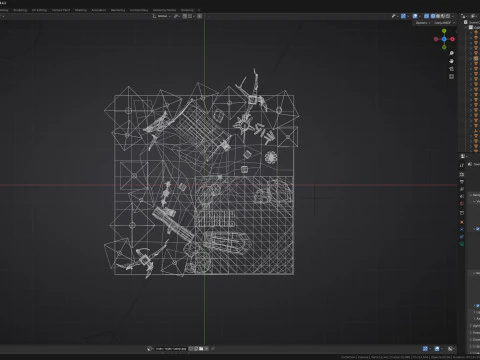Open the snapping options dropdown
This screenshot has height=360, width=480.
[x=191, y=16]
